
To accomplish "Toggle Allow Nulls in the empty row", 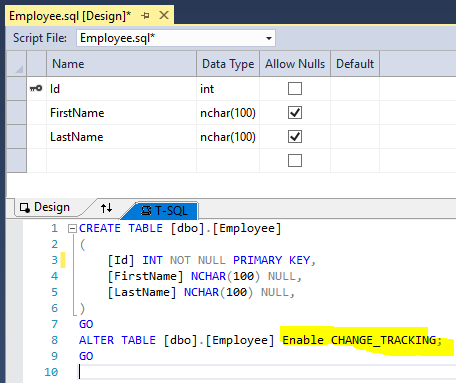I will pos(295,161).
